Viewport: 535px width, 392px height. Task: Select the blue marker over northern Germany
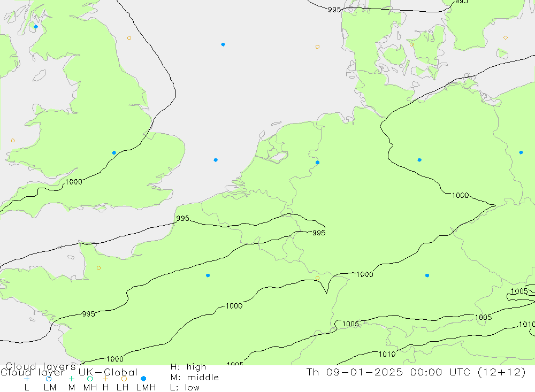pyautogui.click(x=419, y=160)
